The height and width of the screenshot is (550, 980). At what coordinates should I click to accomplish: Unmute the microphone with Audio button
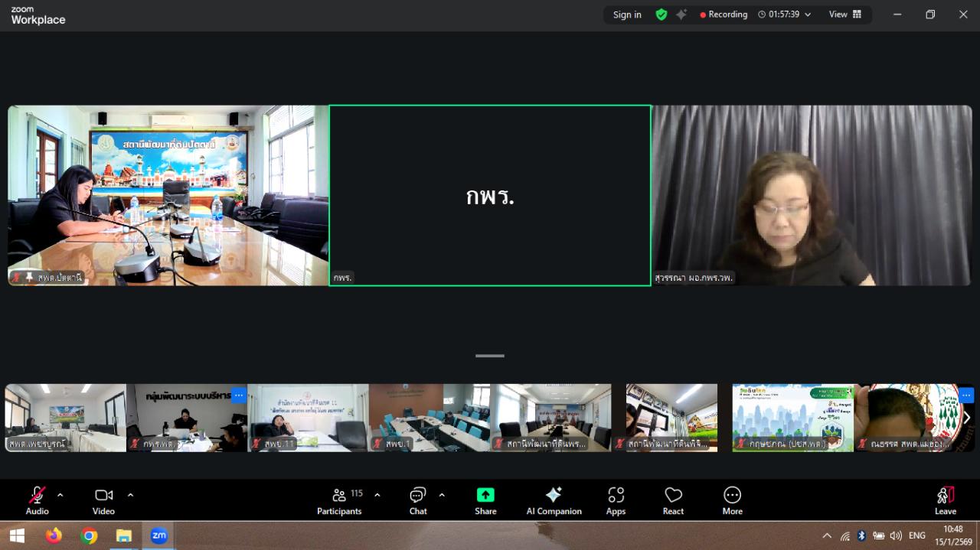pos(37,501)
